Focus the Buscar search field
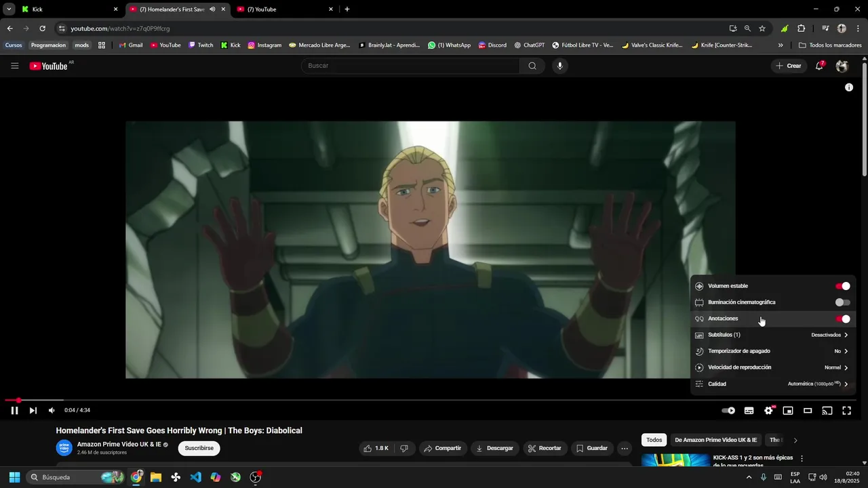The height and width of the screenshot is (488, 868). pos(410,66)
